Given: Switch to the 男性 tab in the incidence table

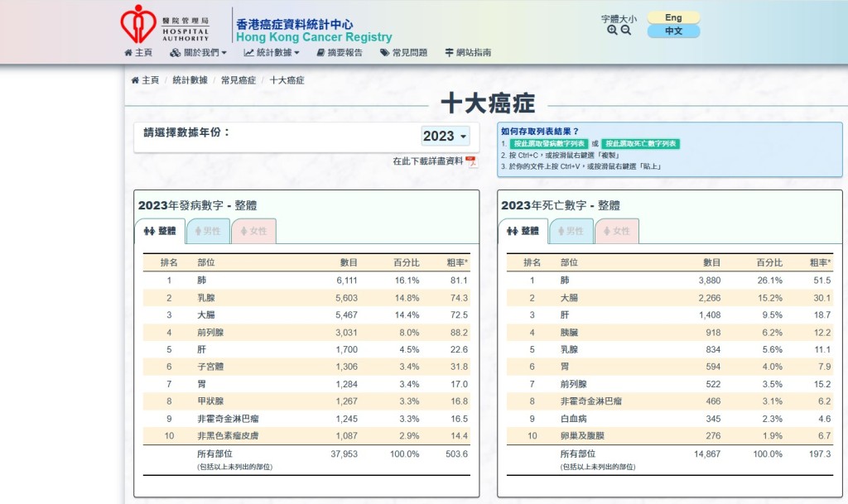Looking at the screenshot, I should pos(208,232).
